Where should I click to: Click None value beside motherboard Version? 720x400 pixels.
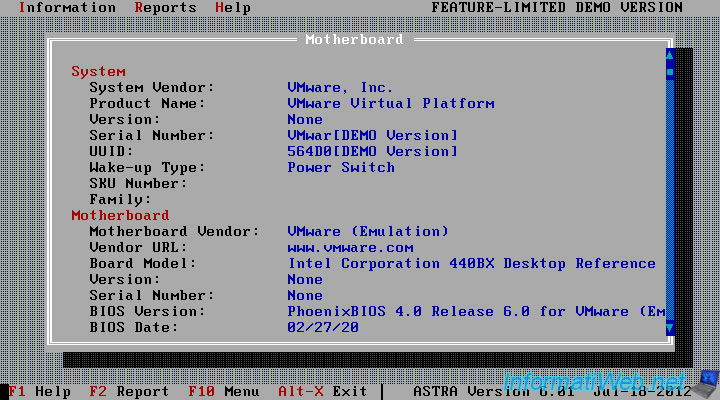point(305,280)
